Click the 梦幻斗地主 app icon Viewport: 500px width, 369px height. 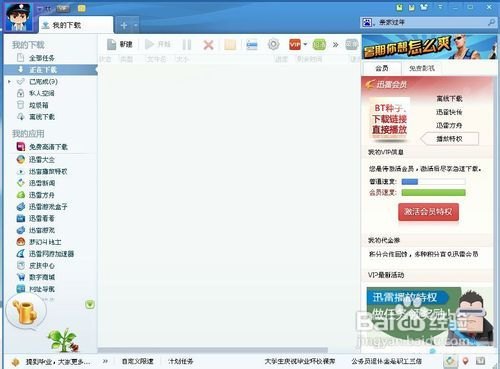[21, 242]
